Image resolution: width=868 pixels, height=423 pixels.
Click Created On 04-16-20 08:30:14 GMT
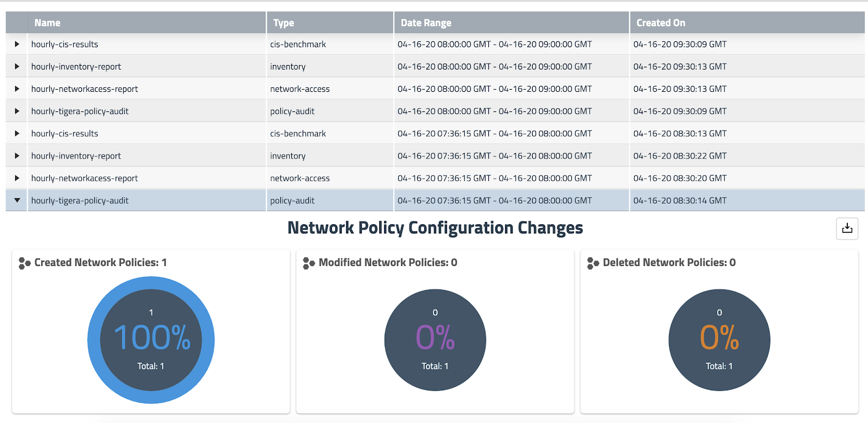click(x=680, y=200)
